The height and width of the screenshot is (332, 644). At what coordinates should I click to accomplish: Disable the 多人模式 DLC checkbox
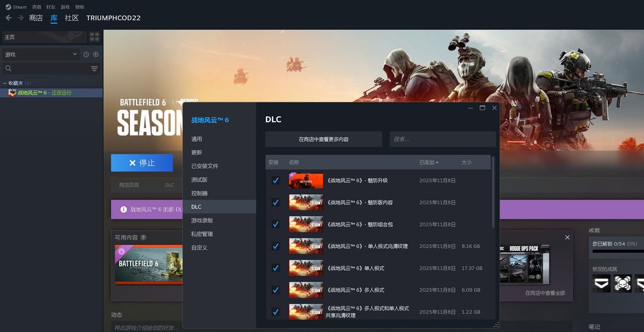pos(275,290)
